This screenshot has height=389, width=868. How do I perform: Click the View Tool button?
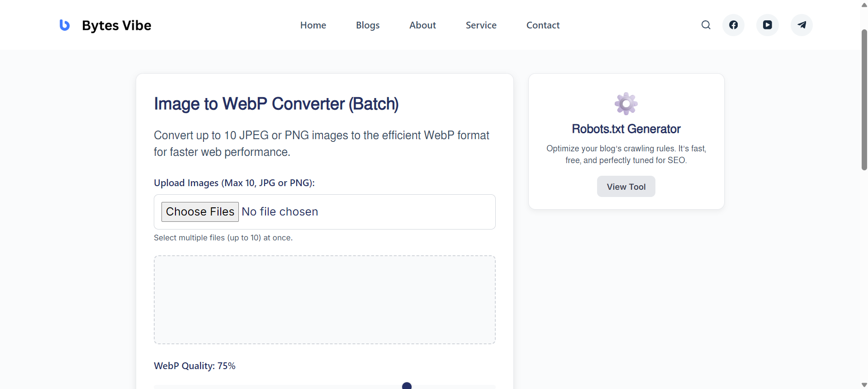coord(626,187)
